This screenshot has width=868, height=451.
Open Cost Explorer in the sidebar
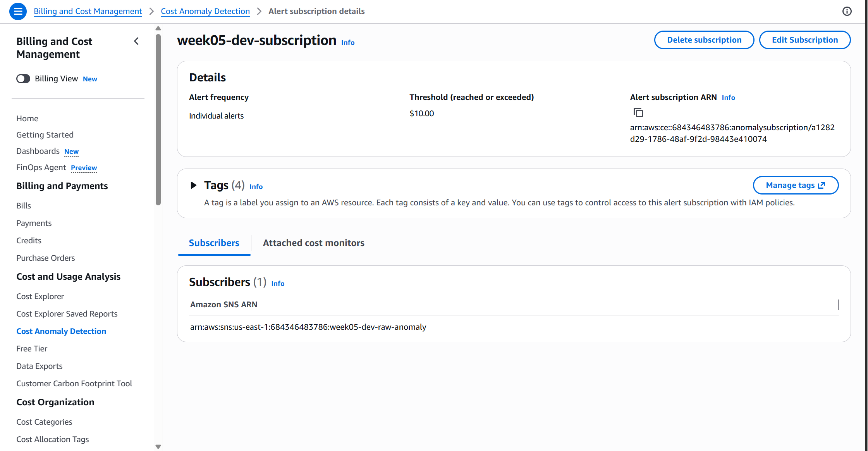pyautogui.click(x=40, y=296)
